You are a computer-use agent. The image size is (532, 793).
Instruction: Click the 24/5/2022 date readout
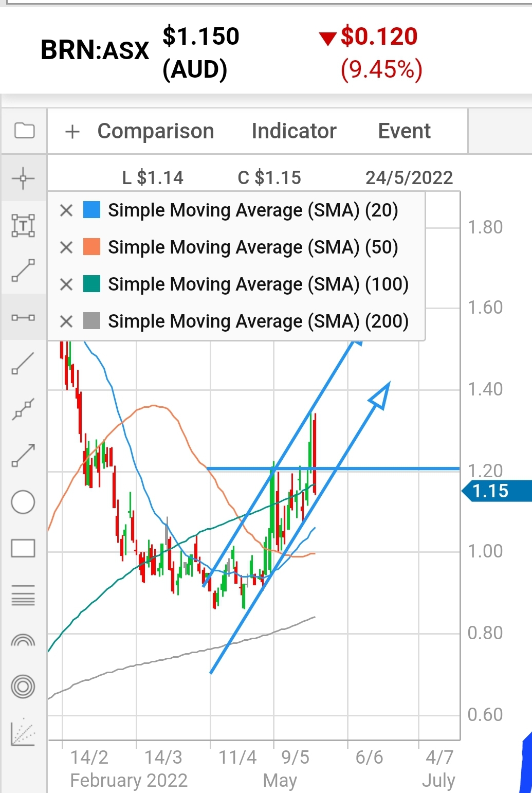point(409,178)
